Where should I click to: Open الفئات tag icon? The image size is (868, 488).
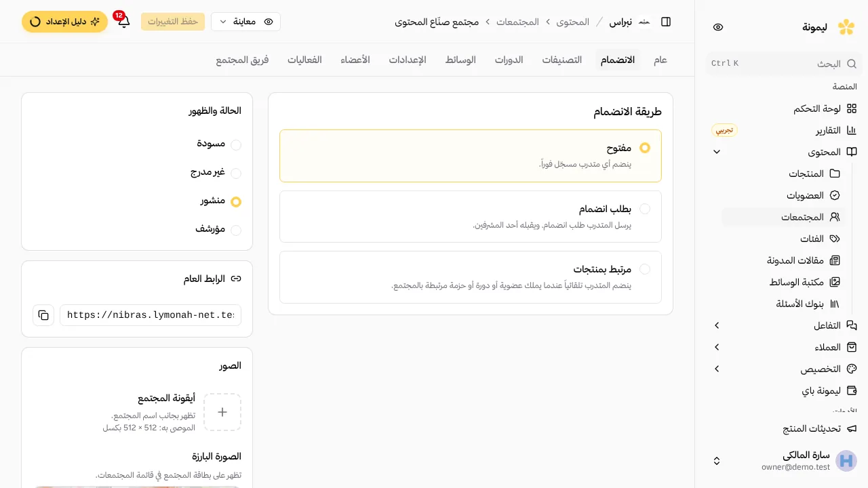point(835,239)
